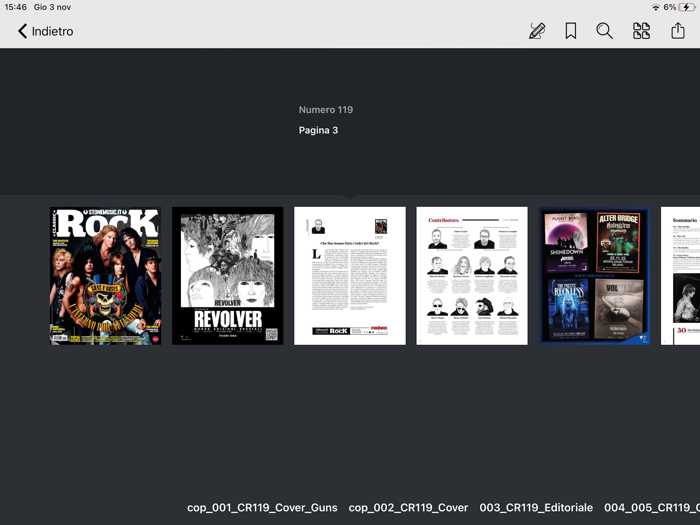Open the Contributors page thumbnail
The width and height of the screenshot is (700, 525).
click(472, 276)
